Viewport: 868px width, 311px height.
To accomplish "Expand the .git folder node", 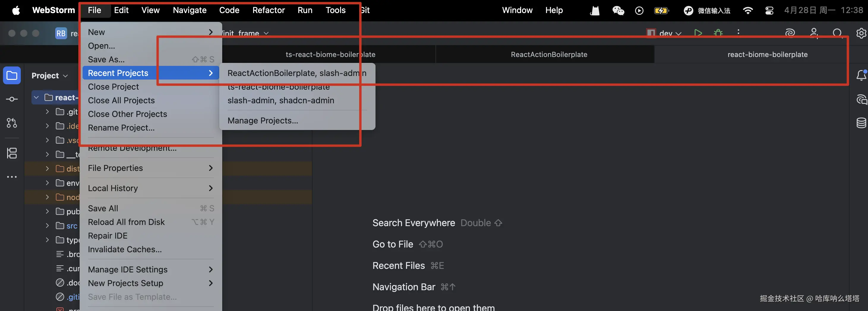I will (x=47, y=112).
